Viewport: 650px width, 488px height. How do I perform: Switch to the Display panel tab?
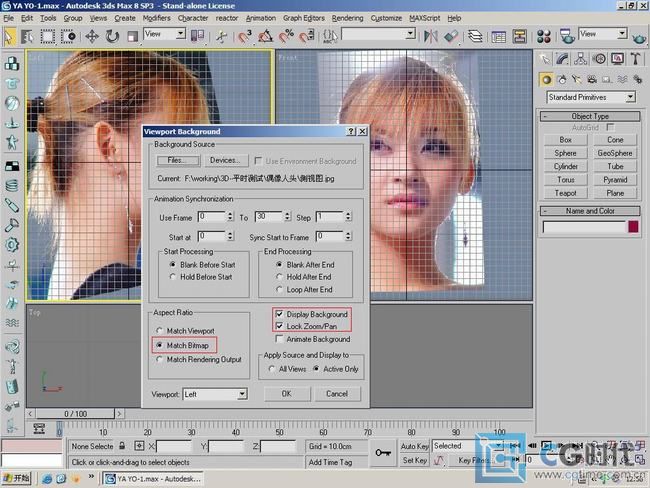[x=617, y=59]
